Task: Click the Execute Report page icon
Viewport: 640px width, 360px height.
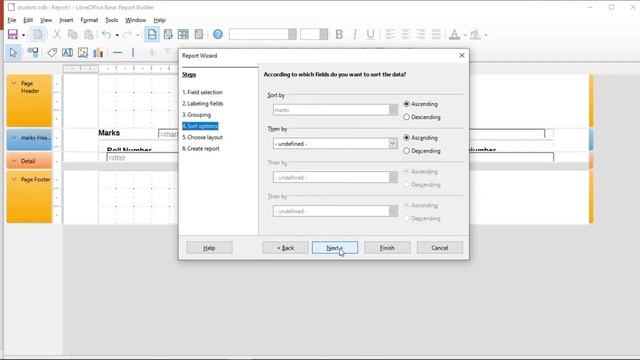Action: (152, 35)
